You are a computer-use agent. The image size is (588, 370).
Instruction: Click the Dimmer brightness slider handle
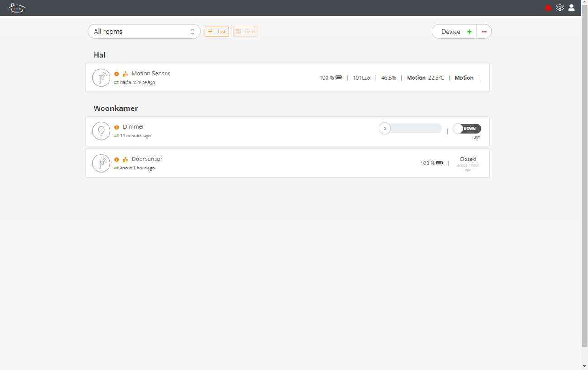(x=384, y=129)
